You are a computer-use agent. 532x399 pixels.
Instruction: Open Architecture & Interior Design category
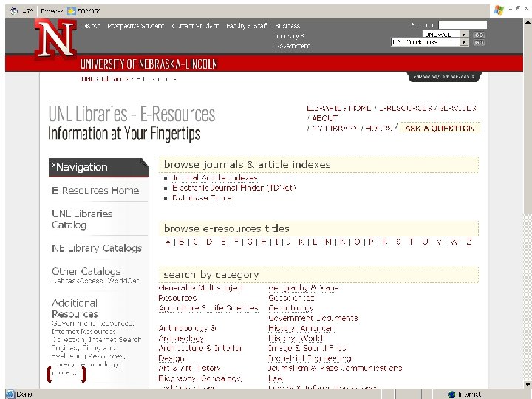pyautogui.click(x=200, y=353)
